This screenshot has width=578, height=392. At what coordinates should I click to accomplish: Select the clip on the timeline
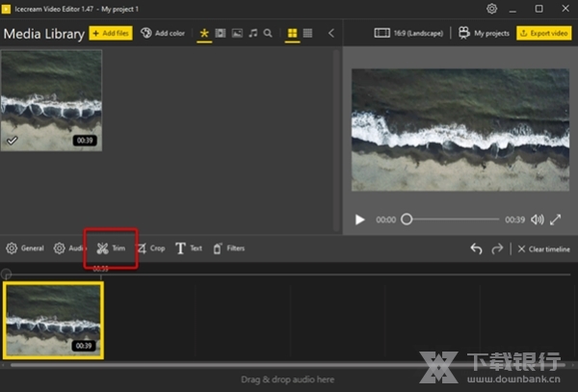tap(53, 320)
